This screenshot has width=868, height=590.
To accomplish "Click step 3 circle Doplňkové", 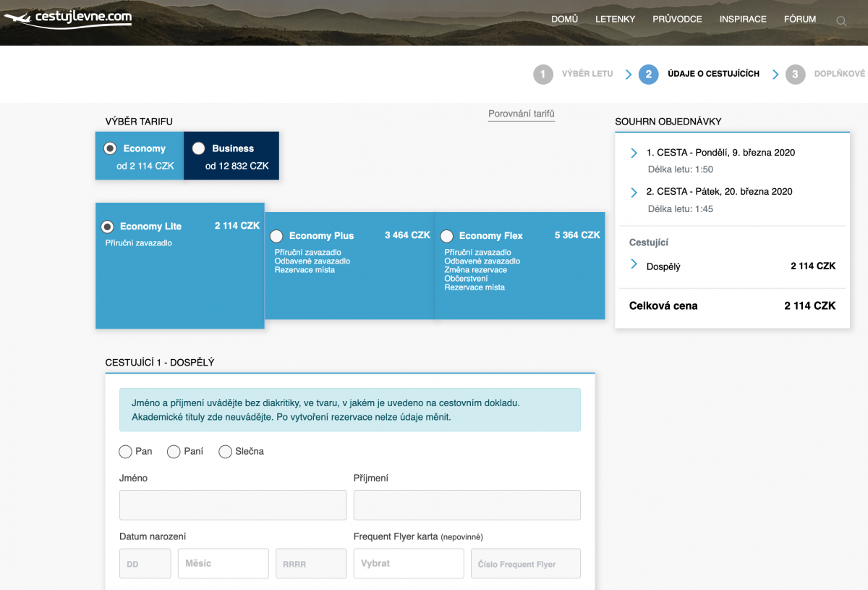I will point(795,74).
